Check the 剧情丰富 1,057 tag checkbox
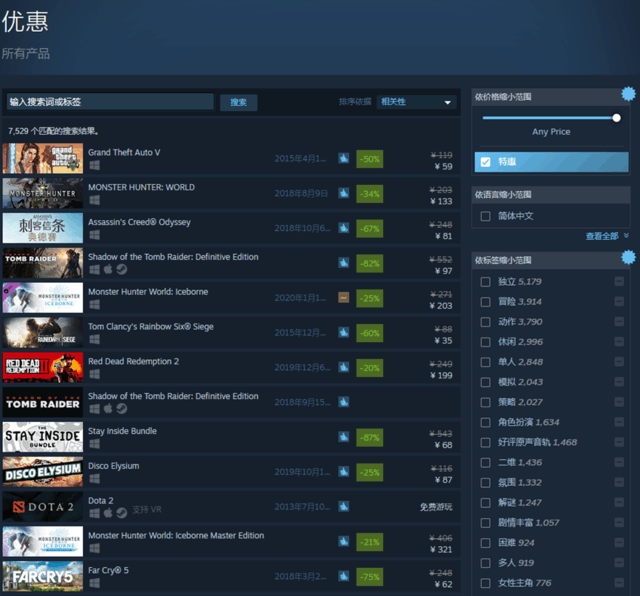 (485, 523)
